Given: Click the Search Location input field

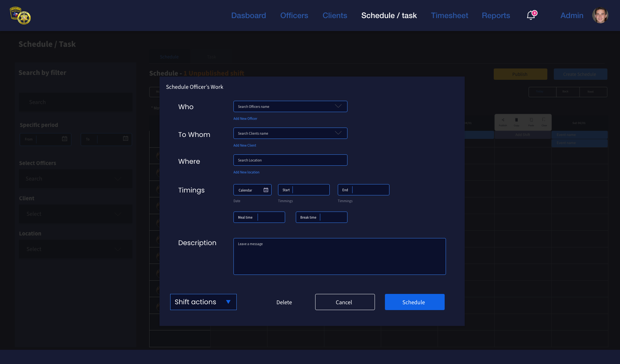Looking at the screenshot, I should pyautogui.click(x=290, y=160).
